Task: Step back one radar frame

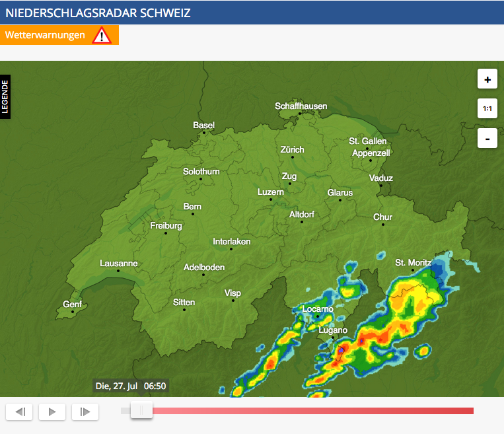Action: click(x=19, y=412)
